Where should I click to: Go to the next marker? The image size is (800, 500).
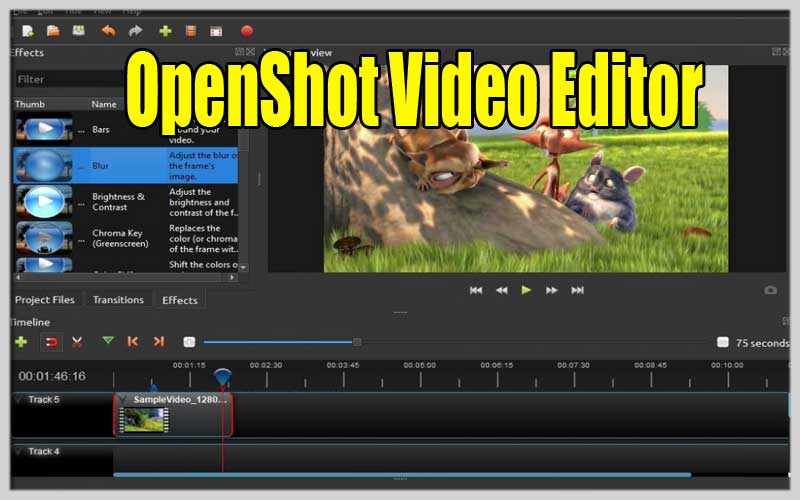click(159, 341)
